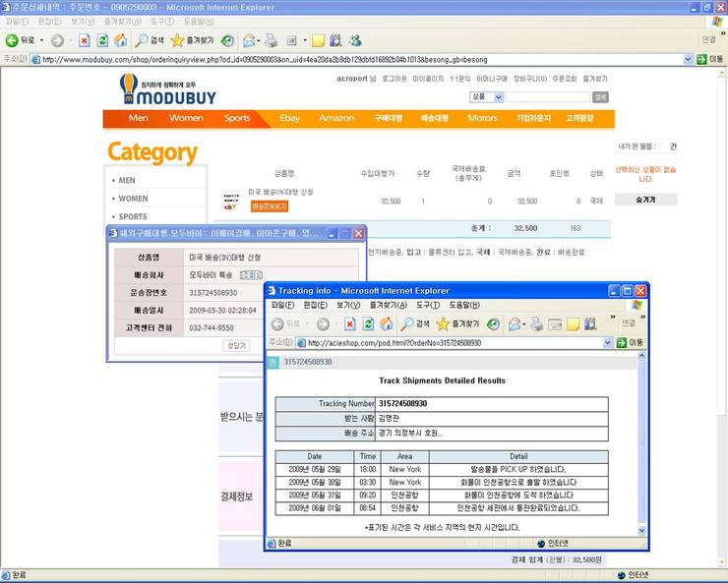Open Search in main IE toolbar
The image size is (728, 583).
tap(149, 41)
